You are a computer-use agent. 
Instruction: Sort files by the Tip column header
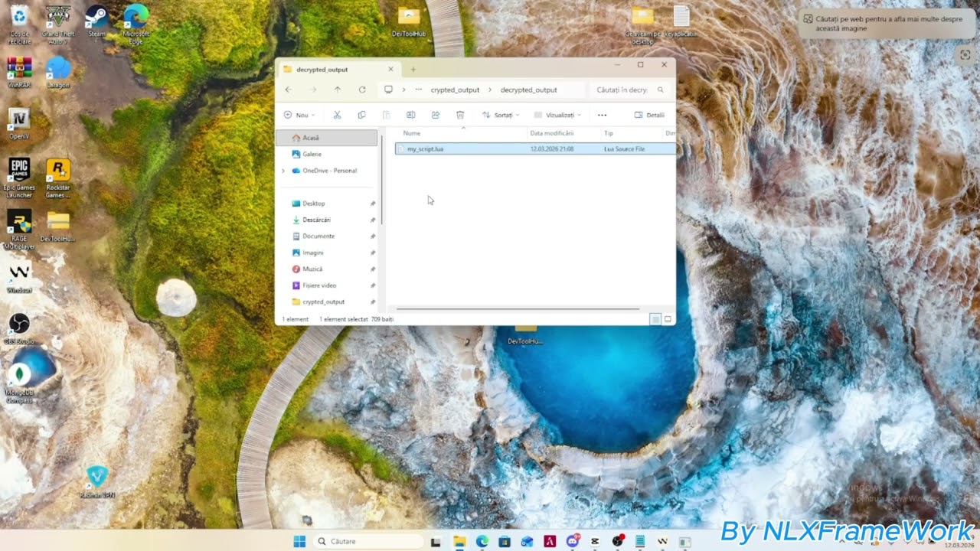click(609, 133)
